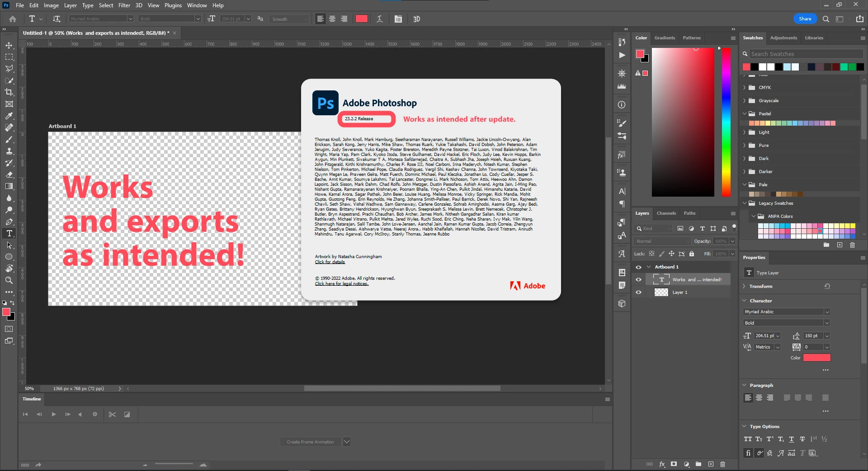Viewport: 868px width, 471px height.
Task: Select the Zoom tool
Action: [x=9, y=280]
